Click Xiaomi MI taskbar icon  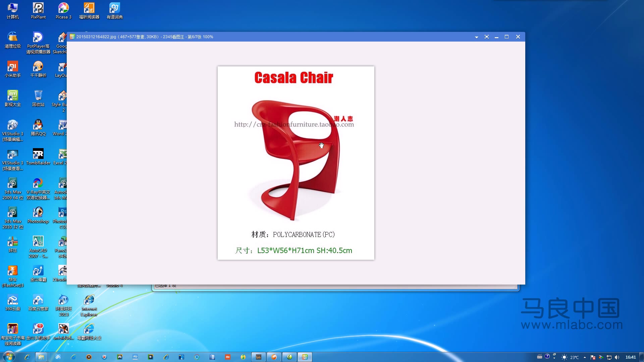228,357
